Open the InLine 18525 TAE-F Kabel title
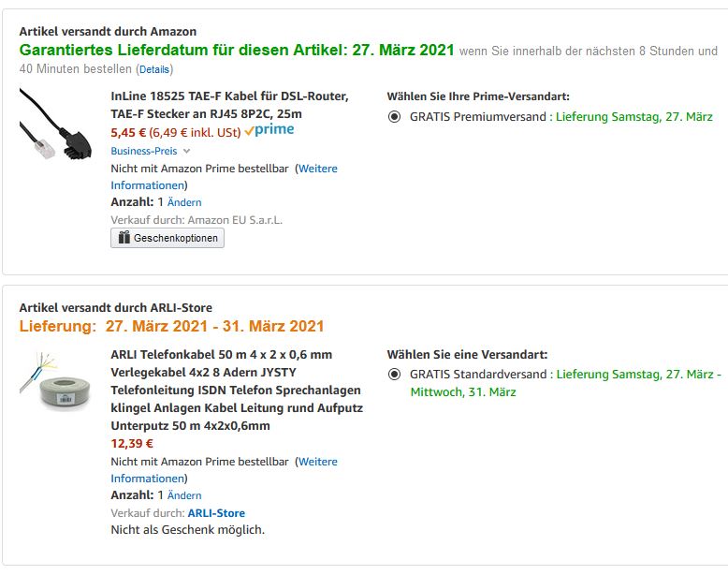This screenshot has height=575, width=728. tap(229, 105)
